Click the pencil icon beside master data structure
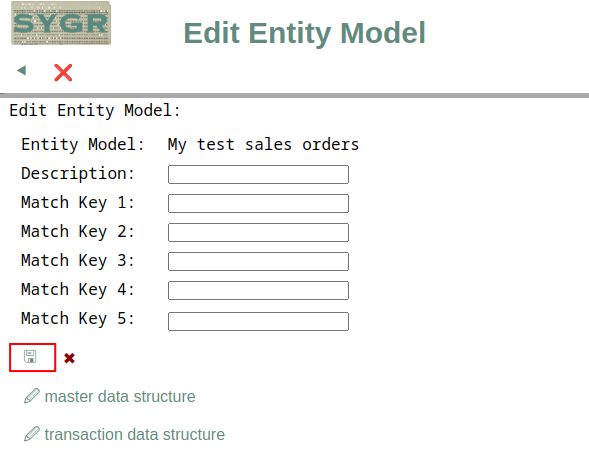 click(x=32, y=396)
